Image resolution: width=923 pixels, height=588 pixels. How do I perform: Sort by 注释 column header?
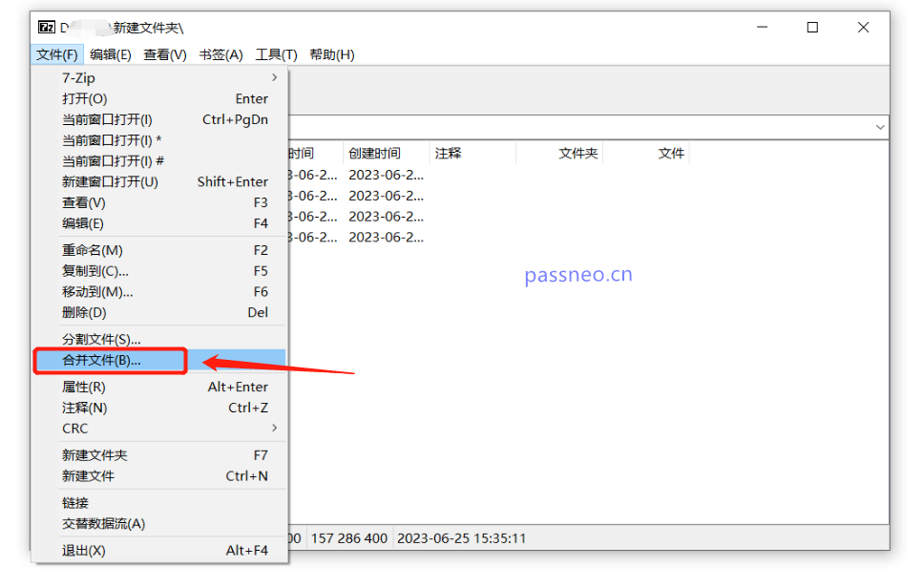(x=472, y=154)
